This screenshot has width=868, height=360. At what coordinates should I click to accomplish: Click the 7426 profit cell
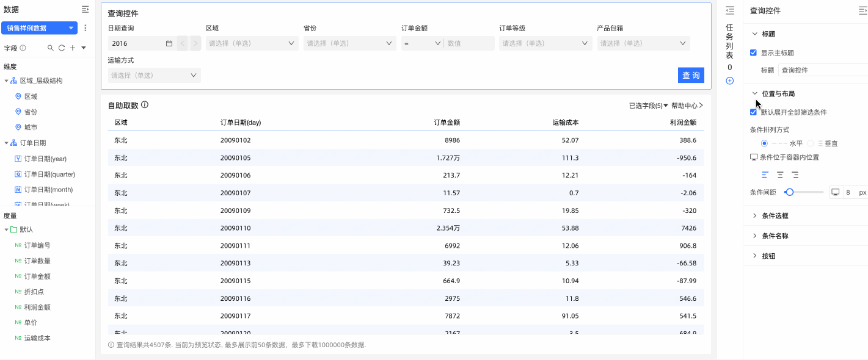click(689, 228)
